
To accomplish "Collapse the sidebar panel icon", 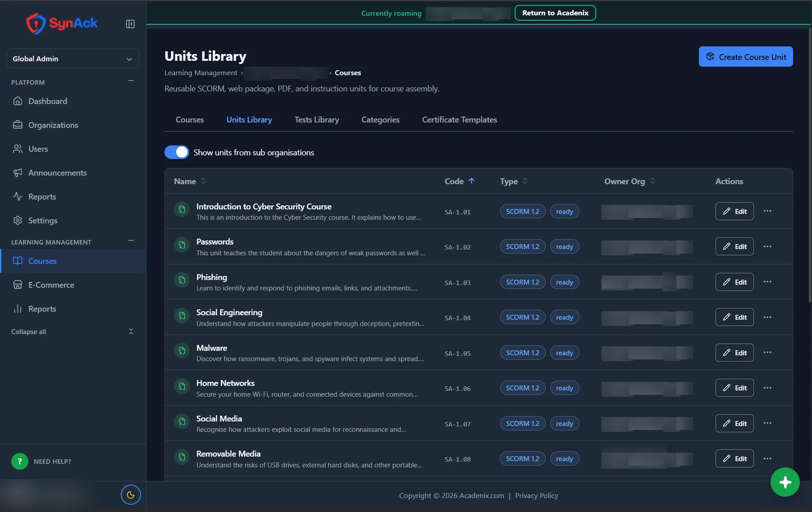I will (130, 24).
